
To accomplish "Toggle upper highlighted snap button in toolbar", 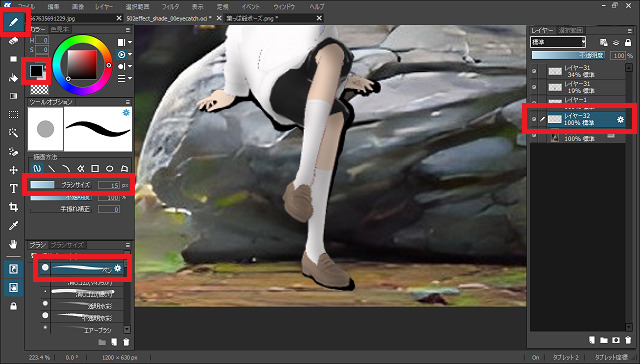I will 13,269.
